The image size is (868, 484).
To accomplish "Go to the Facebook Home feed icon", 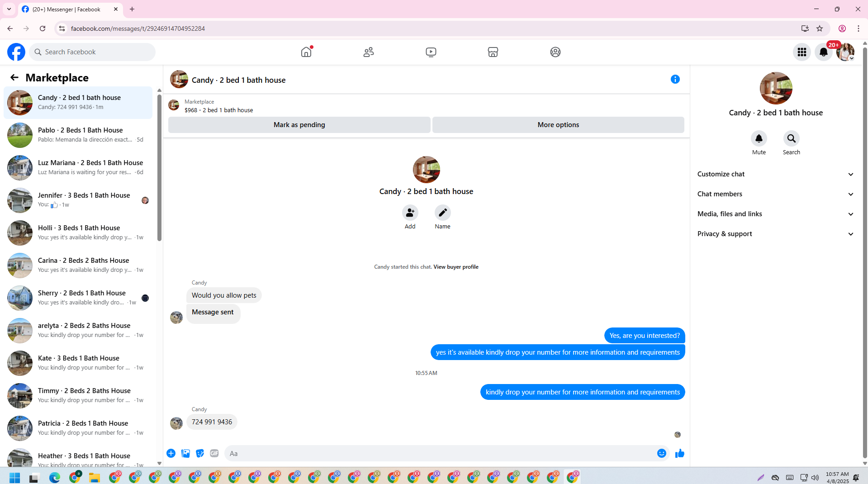I will [306, 52].
